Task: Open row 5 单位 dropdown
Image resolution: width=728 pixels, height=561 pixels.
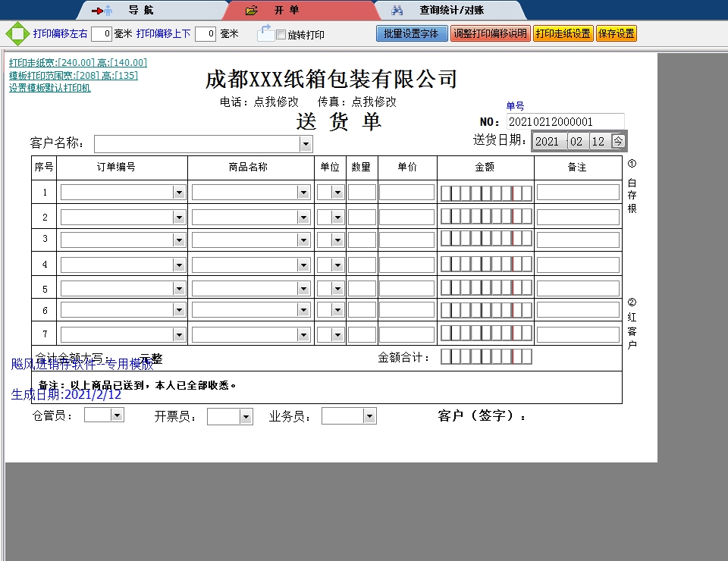Action: [x=337, y=290]
